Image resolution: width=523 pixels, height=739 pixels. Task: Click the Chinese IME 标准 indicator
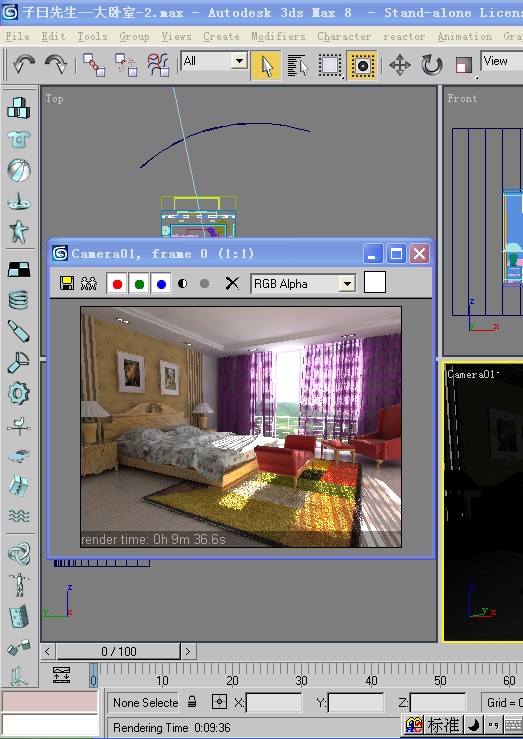tap(443, 725)
